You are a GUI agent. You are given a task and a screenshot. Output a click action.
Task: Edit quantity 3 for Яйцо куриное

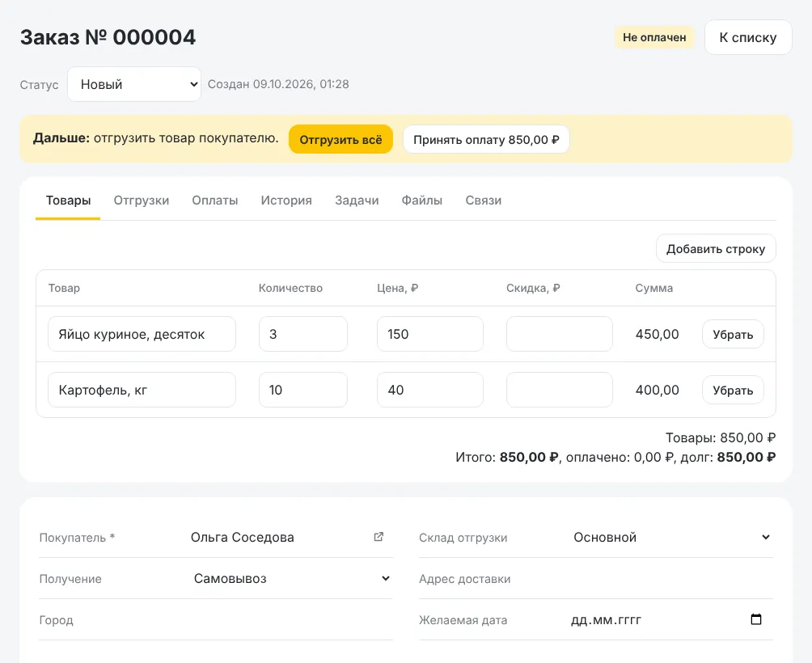[303, 334]
